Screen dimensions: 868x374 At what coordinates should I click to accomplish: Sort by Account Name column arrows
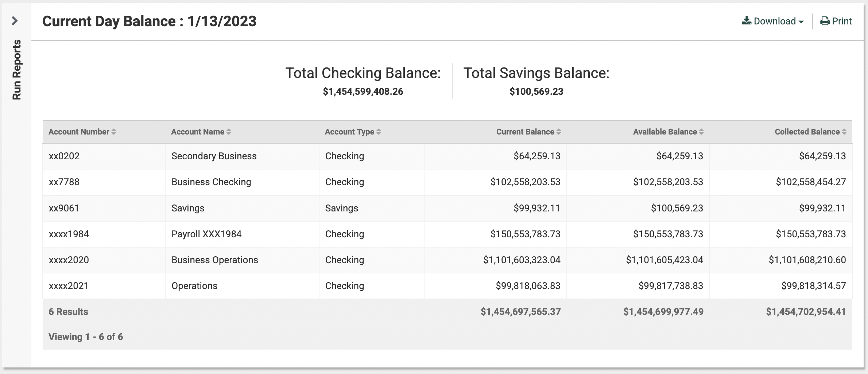(x=229, y=132)
